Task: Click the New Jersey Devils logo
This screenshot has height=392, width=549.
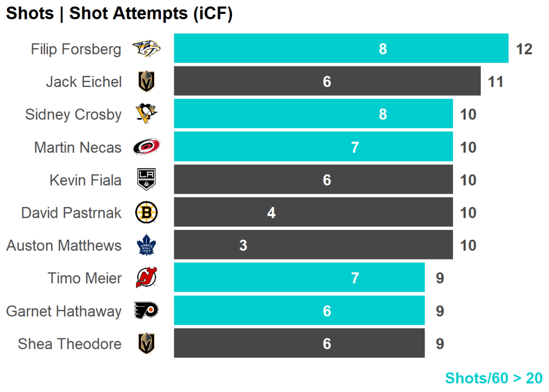Action: (x=146, y=278)
